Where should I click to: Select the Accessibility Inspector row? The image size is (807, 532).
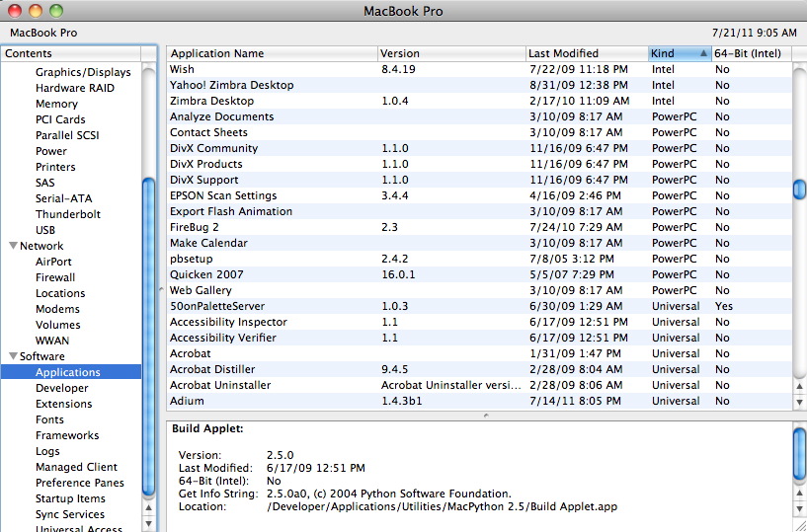479,322
